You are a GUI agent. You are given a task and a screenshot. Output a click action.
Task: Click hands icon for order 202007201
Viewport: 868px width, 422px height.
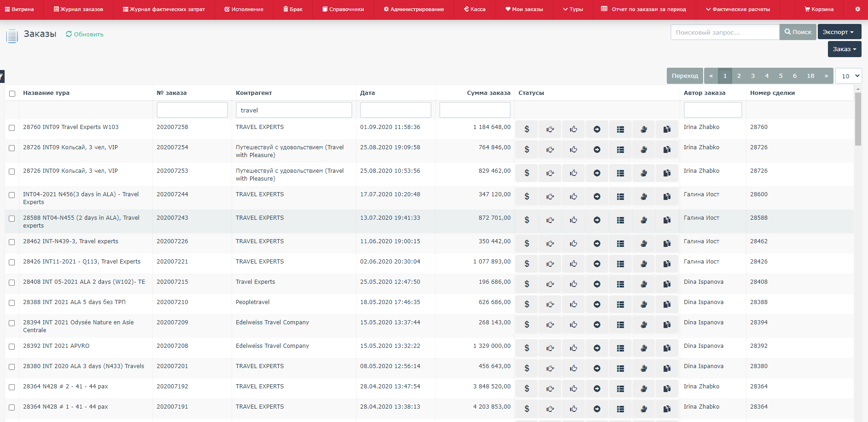[644, 369]
